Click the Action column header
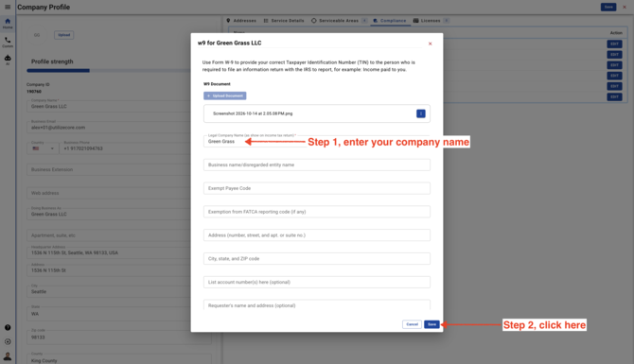Screen dimensions: 634x364 pyautogui.click(x=616, y=33)
